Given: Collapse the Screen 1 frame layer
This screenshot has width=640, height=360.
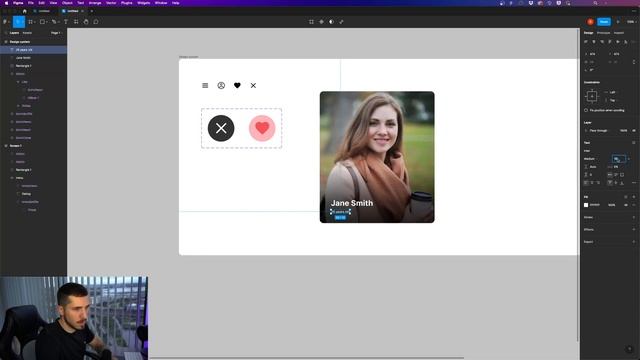Looking at the screenshot, I should coord(6,146).
